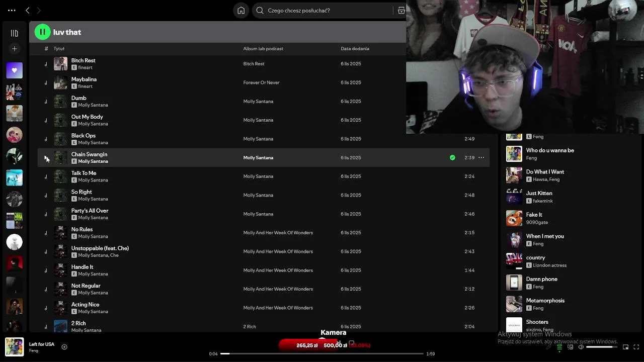Open the mini player icon

coord(625,347)
